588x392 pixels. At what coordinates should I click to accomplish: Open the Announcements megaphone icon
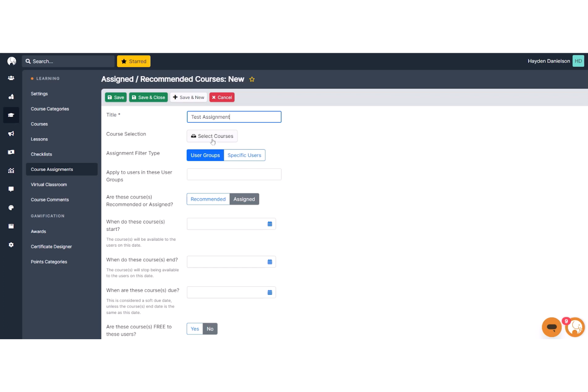(x=11, y=133)
